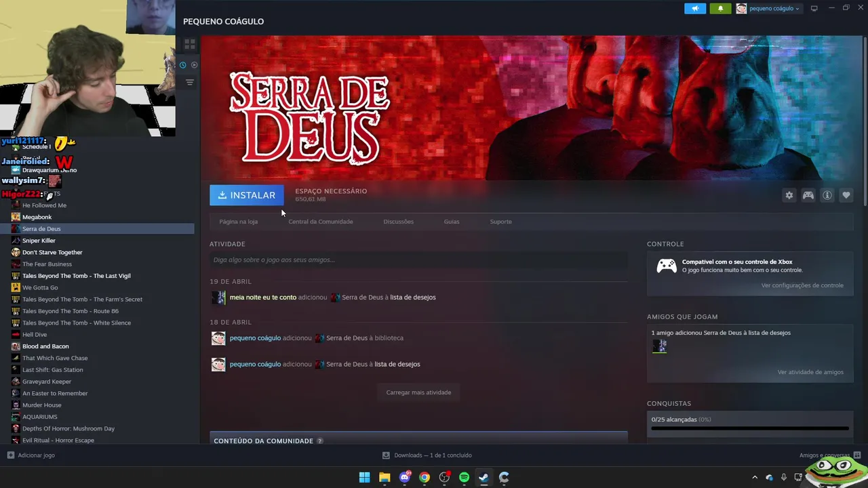Click Adicionar jogo plus icon
868x488 pixels.
10,455
